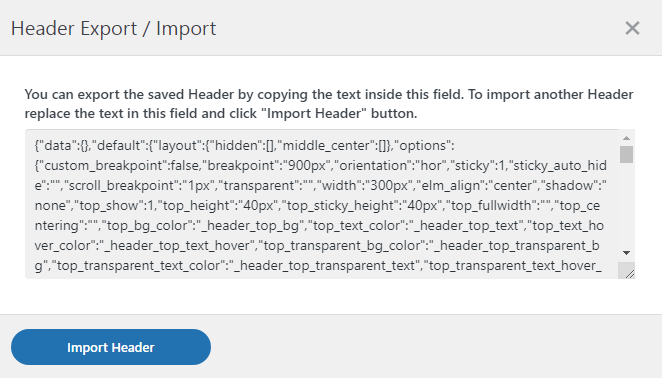Click the textarea scrollbar up arrow
The height and width of the screenshot is (378, 662).
[x=627, y=138]
